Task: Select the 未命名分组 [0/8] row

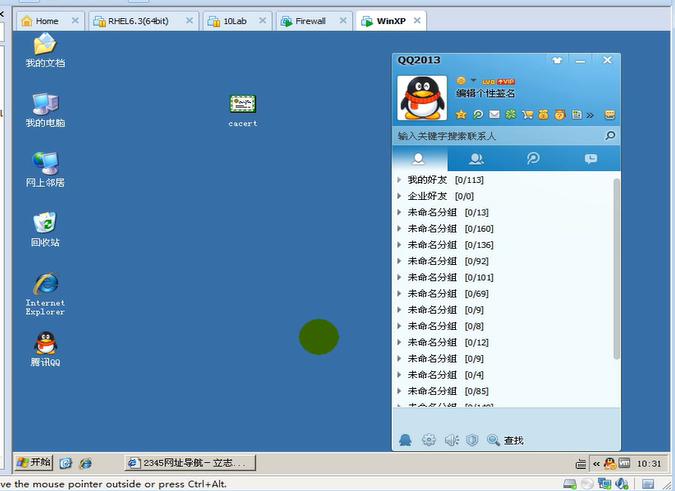Action: [504, 326]
